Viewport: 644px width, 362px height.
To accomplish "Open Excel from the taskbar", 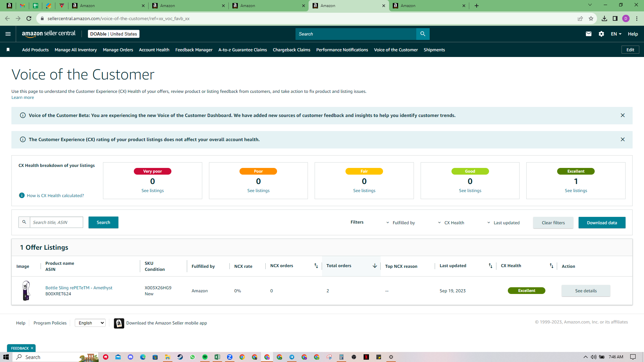I will tap(217, 357).
